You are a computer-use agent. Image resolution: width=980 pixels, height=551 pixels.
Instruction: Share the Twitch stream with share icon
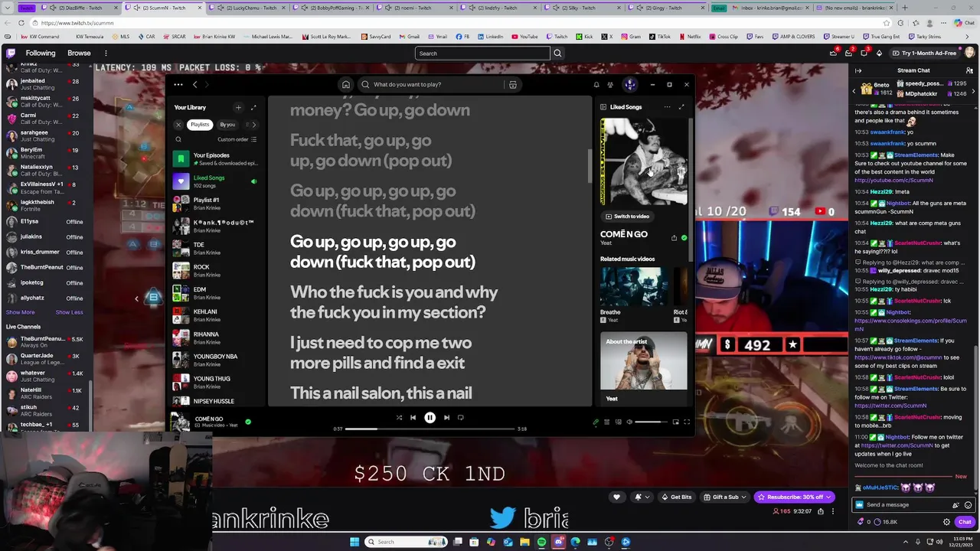821,511
